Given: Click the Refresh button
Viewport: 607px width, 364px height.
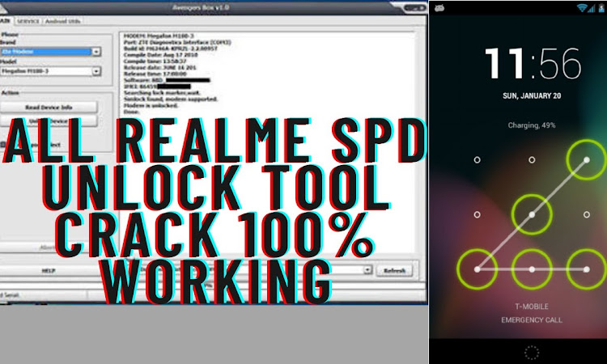Looking at the screenshot, I should (394, 270).
